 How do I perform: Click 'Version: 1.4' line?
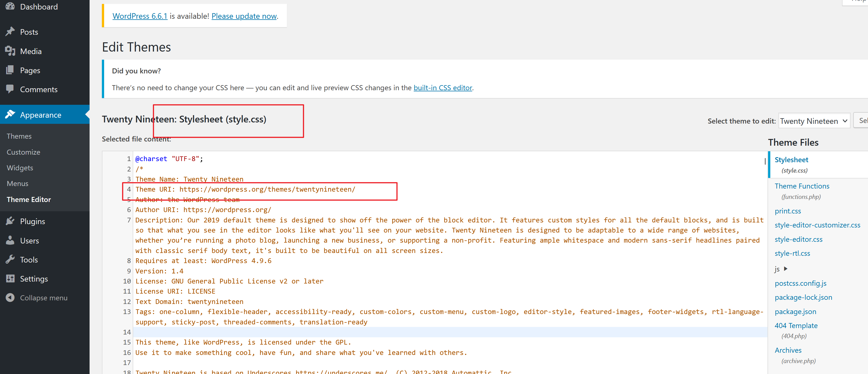point(159,271)
